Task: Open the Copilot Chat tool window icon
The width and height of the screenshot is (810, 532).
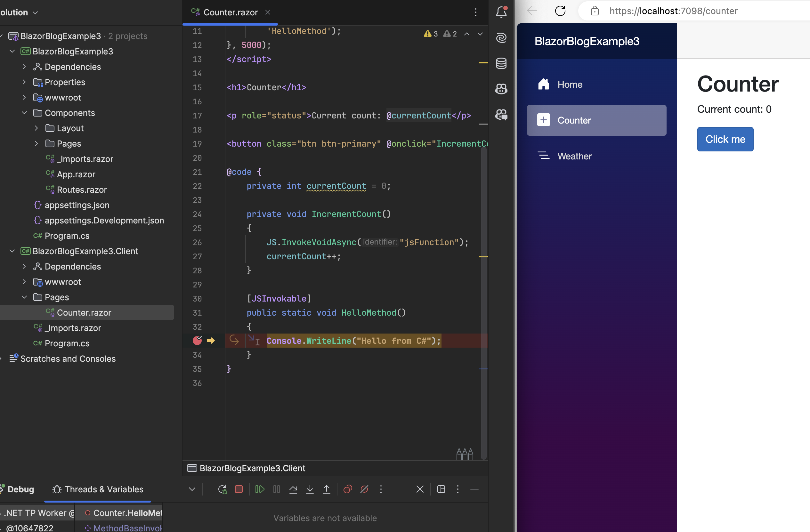Action: tap(501, 114)
